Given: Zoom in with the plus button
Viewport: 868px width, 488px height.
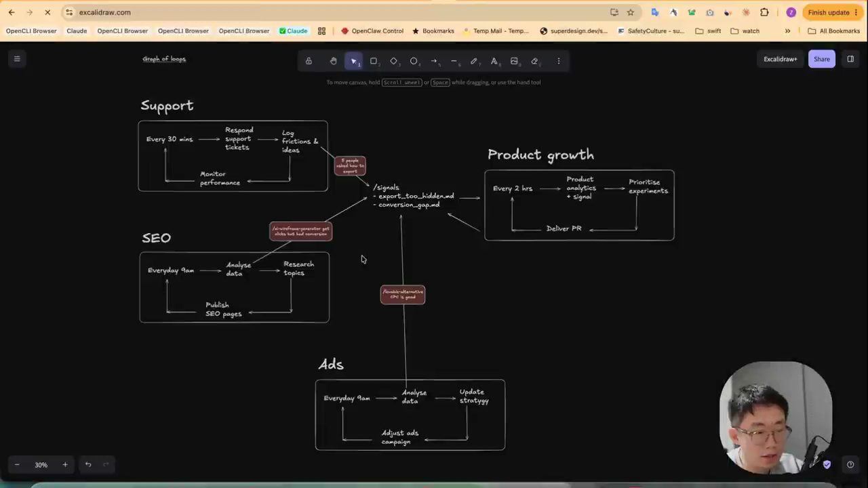Looking at the screenshot, I should [x=65, y=465].
